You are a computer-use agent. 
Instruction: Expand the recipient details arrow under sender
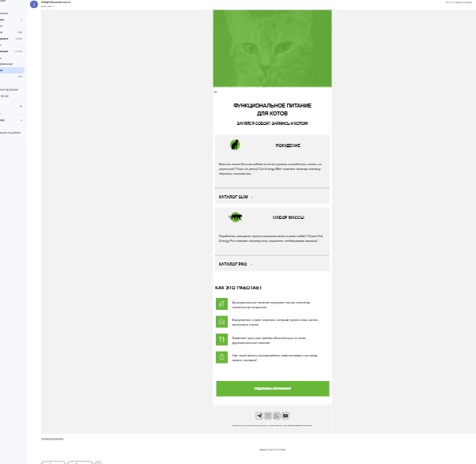tap(54, 6)
